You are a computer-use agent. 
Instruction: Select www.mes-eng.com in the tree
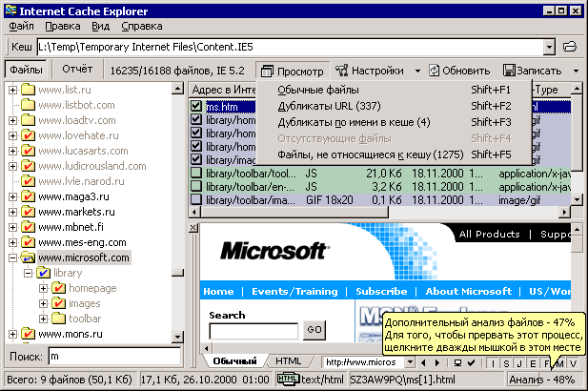[83, 242]
